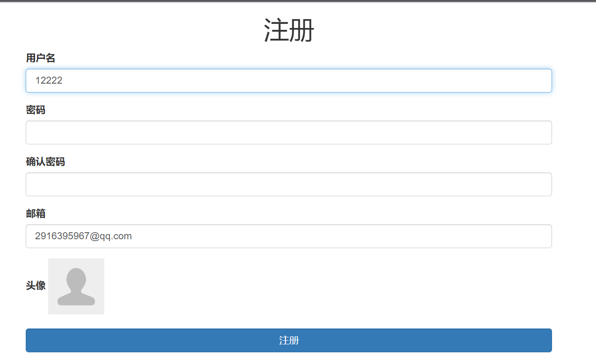
Task: Click the 确认密码 confirm password field
Action: [289, 184]
